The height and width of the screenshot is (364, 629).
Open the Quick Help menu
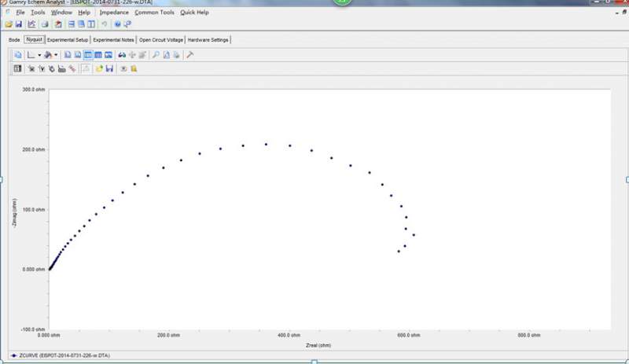tap(194, 13)
